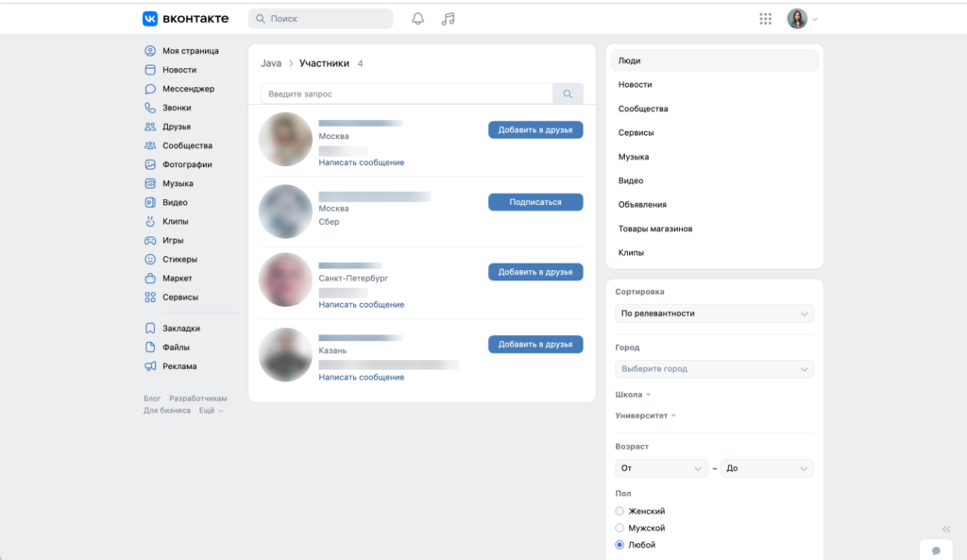967x560 pixels.
Task: Click the magnifier button in members search
Action: [x=568, y=94]
